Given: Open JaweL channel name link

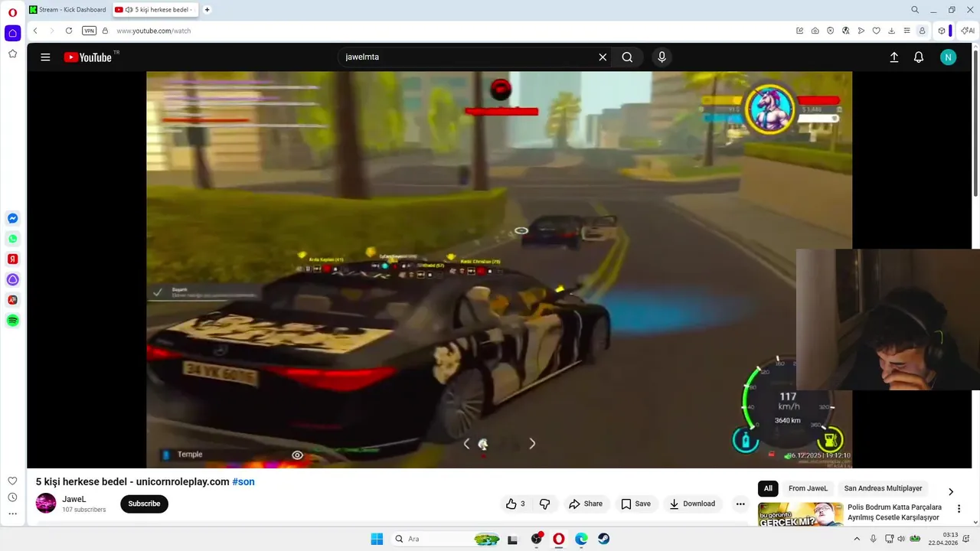Looking at the screenshot, I should [74, 499].
